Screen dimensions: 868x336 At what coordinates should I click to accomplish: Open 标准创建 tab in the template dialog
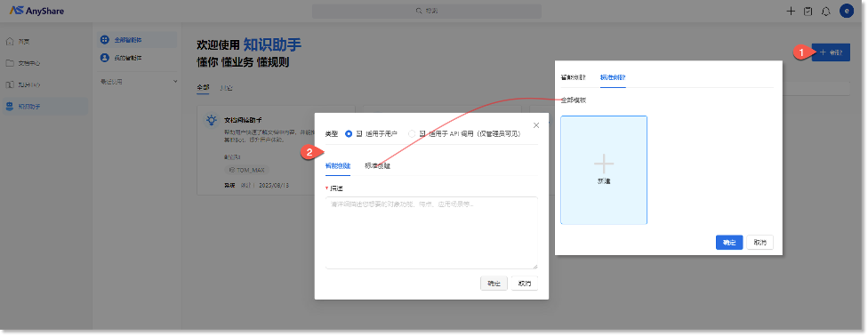click(x=613, y=77)
